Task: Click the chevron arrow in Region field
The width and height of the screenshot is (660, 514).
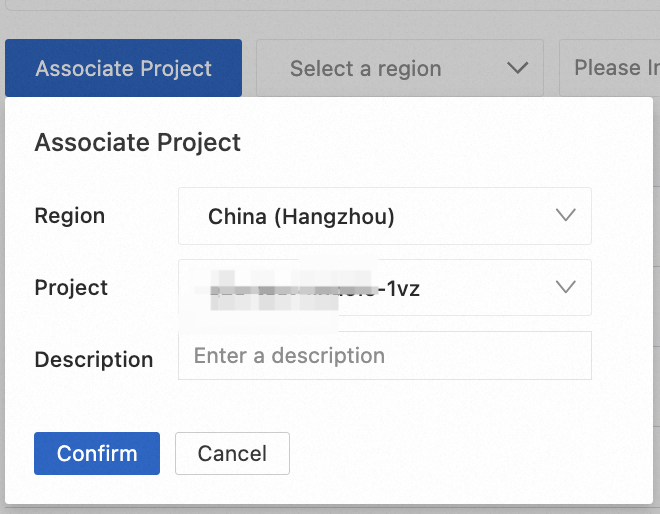Action: coord(565,216)
